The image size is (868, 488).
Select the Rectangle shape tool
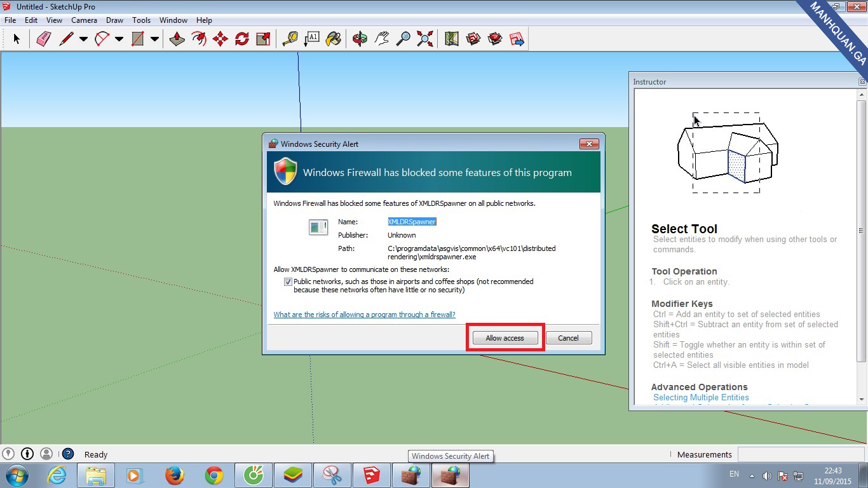point(137,39)
